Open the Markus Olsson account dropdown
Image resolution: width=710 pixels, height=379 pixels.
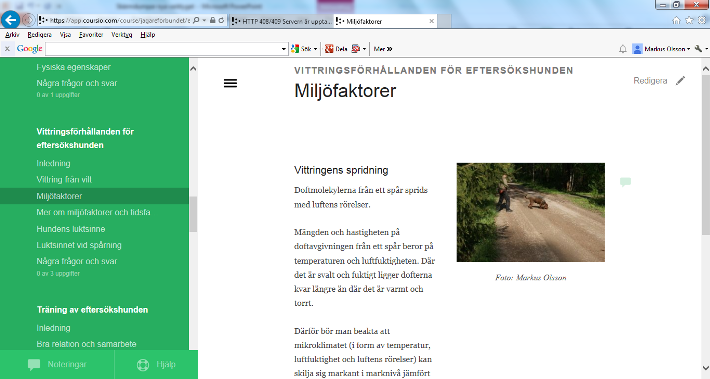(662, 49)
